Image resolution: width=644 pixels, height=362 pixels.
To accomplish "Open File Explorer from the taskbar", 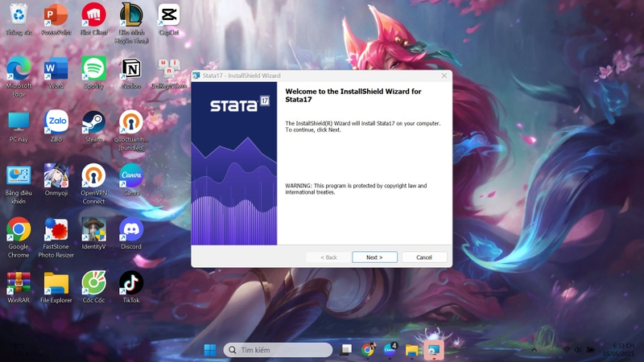I will pyautogui.click(x=411, y=350).
